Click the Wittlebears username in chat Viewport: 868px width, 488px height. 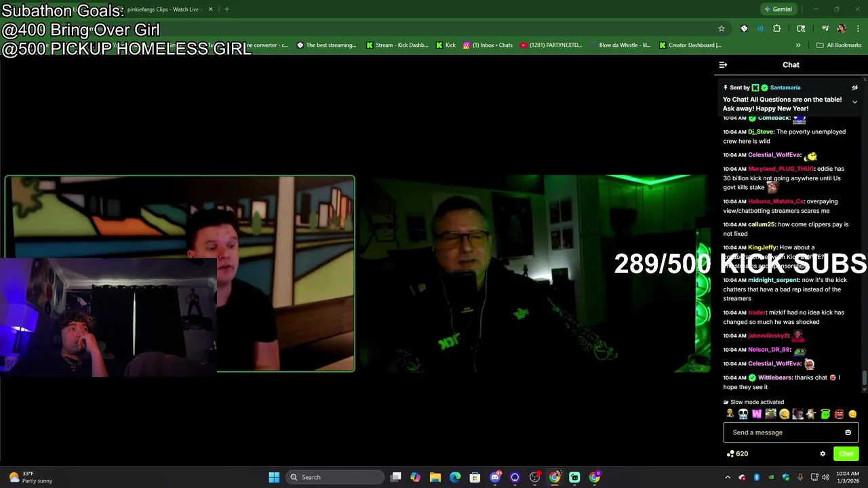point(774,378)
